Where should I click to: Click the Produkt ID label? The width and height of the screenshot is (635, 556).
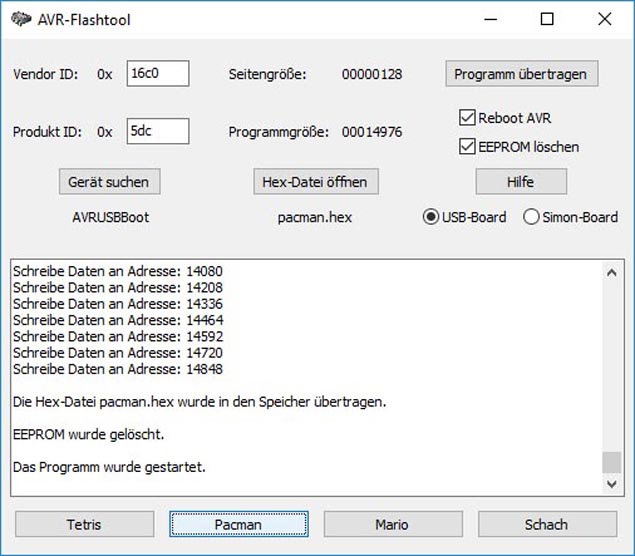click(47, 132)
